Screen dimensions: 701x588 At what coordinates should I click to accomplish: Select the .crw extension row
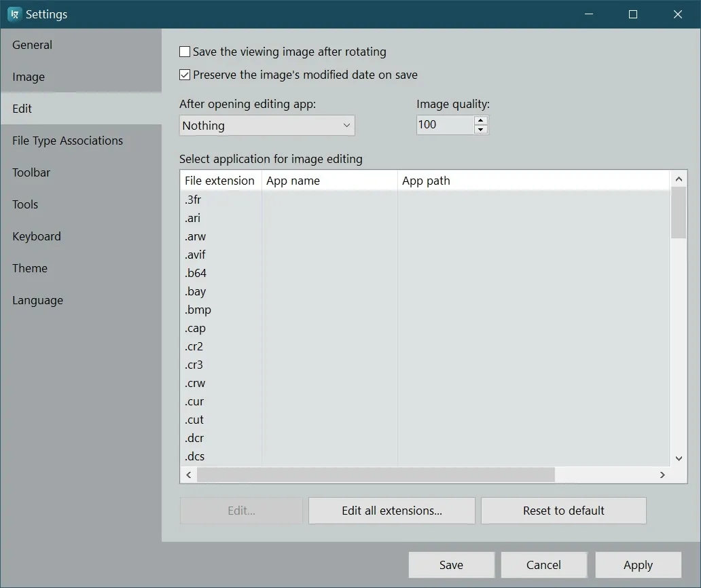(x=425, y=383)
